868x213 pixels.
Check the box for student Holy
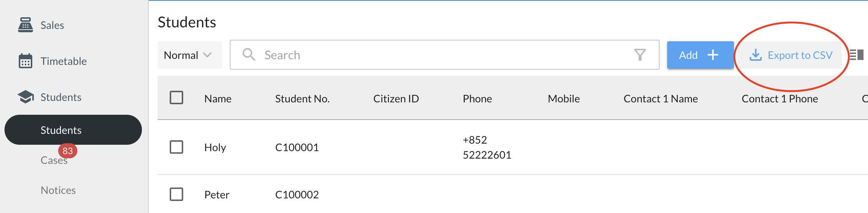(176, 147)
